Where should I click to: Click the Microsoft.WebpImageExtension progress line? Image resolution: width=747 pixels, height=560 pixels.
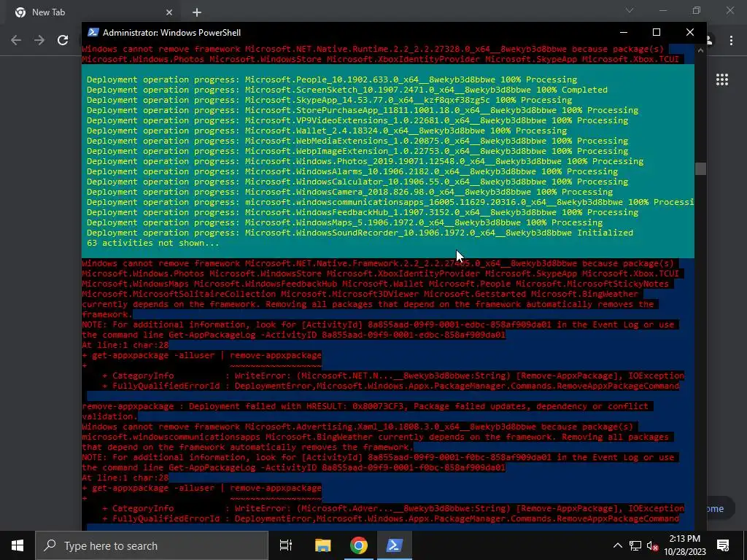point(357,151)
